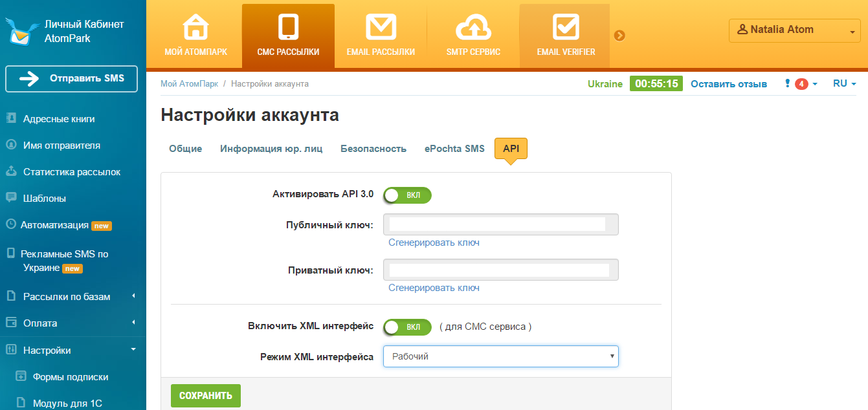Click the arrow icon in Отправить SMS
868x410 pixels.
(x=30, y=79)
